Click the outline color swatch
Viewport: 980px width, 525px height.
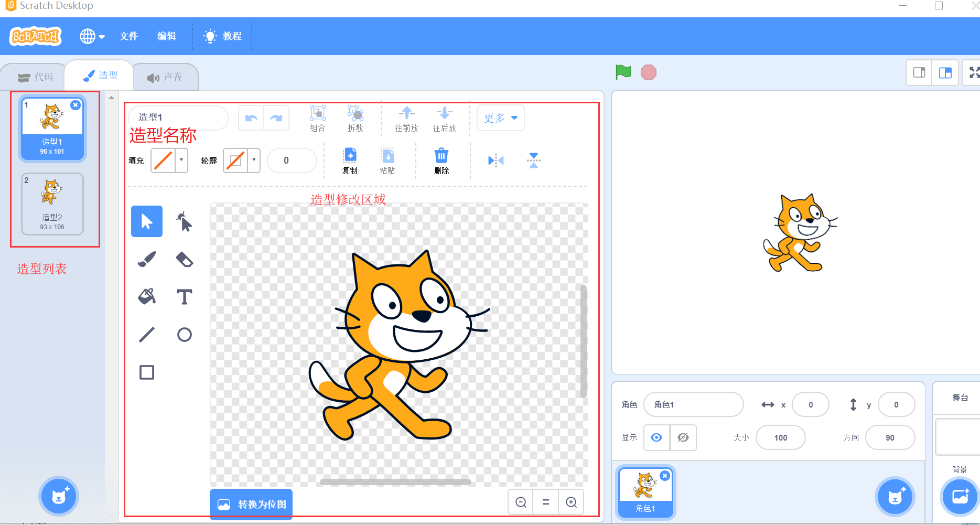click(x=236, y=160)
